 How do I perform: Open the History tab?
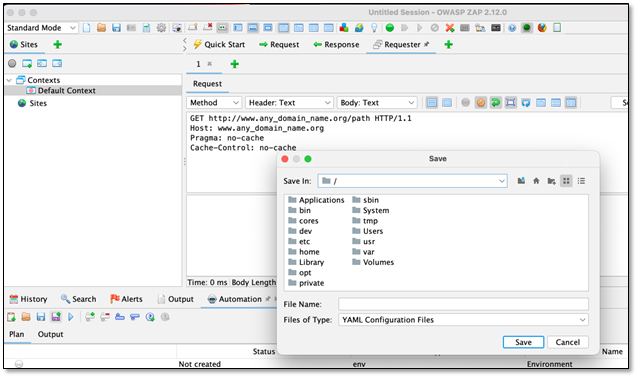pyautogui.click(x=28, y=299)
